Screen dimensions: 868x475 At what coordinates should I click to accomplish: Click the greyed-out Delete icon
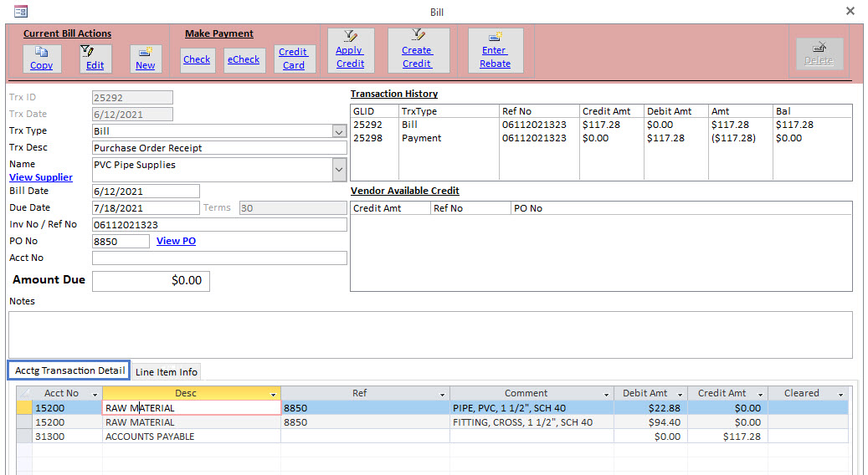click(x=819, y=47)
